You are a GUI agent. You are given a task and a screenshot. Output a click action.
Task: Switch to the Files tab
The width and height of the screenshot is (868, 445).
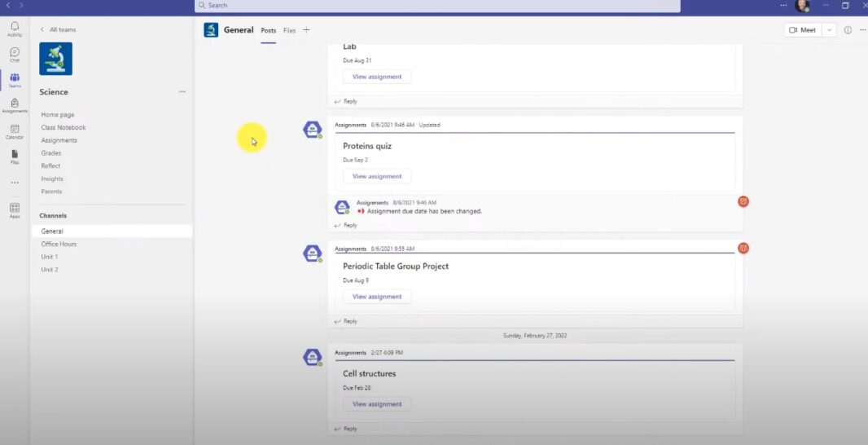tap(289, 30)
